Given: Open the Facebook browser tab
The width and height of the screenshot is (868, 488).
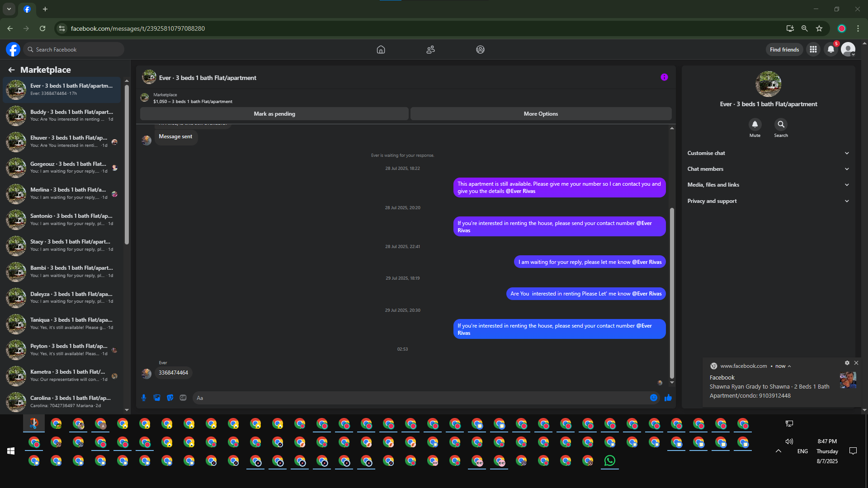Looking at the screenshot, I should (27, 9).
